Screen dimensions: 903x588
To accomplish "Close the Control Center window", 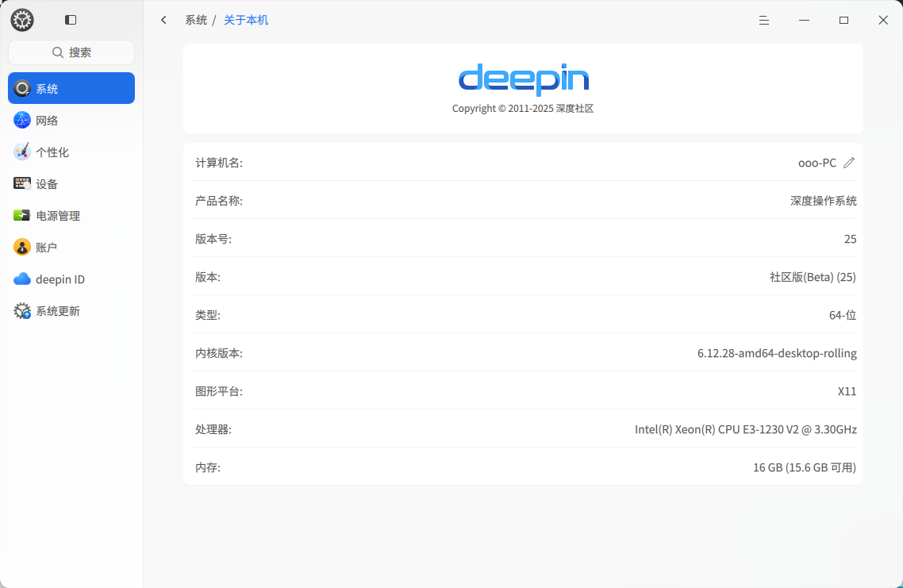I will [883, 20].
